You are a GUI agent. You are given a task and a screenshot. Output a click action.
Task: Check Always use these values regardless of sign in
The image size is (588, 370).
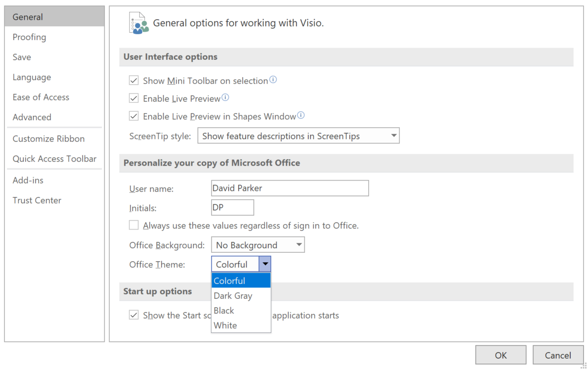133,225
